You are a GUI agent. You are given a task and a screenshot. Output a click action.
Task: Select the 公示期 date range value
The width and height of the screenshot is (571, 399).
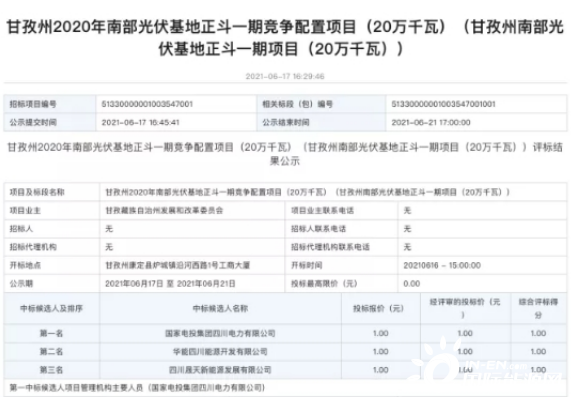170,284
